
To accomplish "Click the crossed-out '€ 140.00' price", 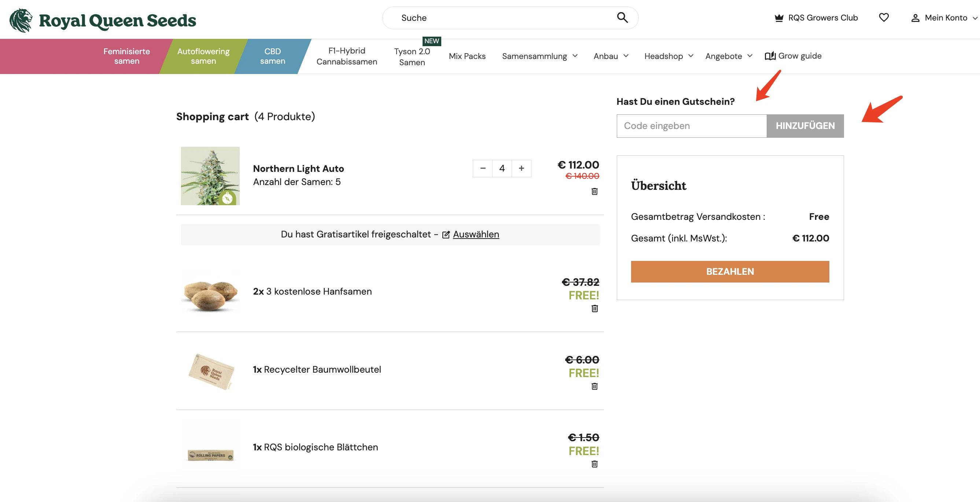I will (582, 176).
